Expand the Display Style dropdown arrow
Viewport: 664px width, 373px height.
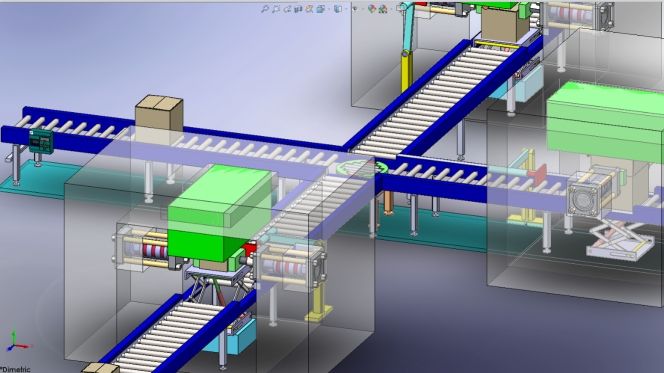click(346, 9)
